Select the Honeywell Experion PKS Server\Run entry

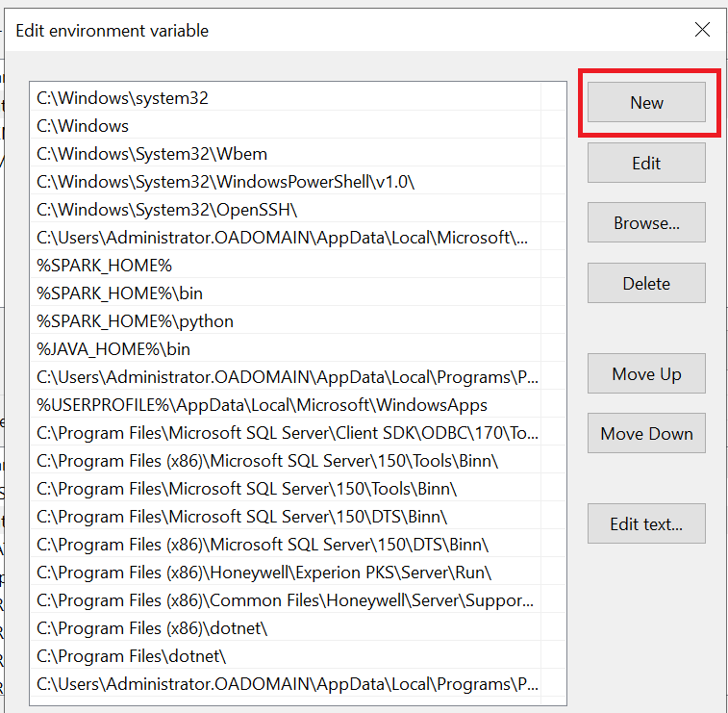[264, 573]
